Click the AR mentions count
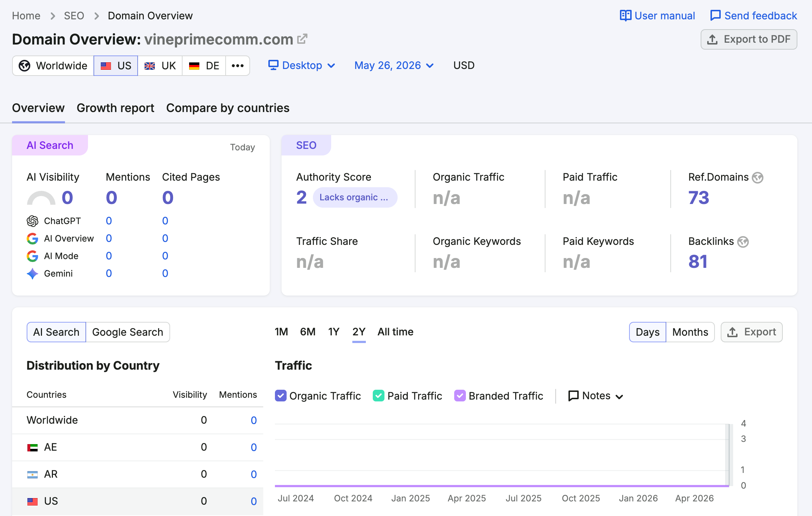812x516 pixels. [x=254, y=474]
